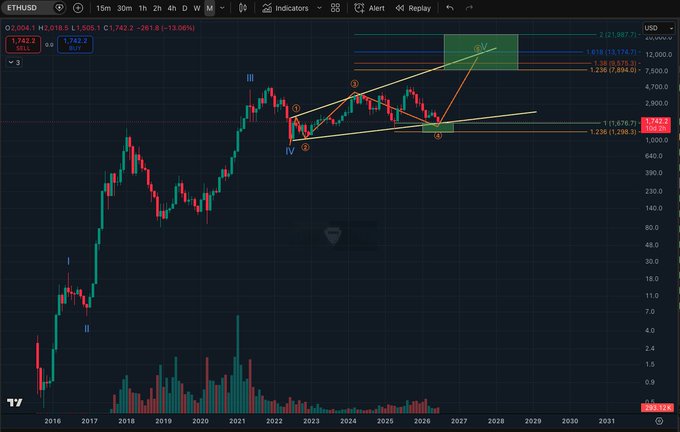Viewport: 680px width, 432px height.
Task: Redo the chart action
Action: (469, 8)
